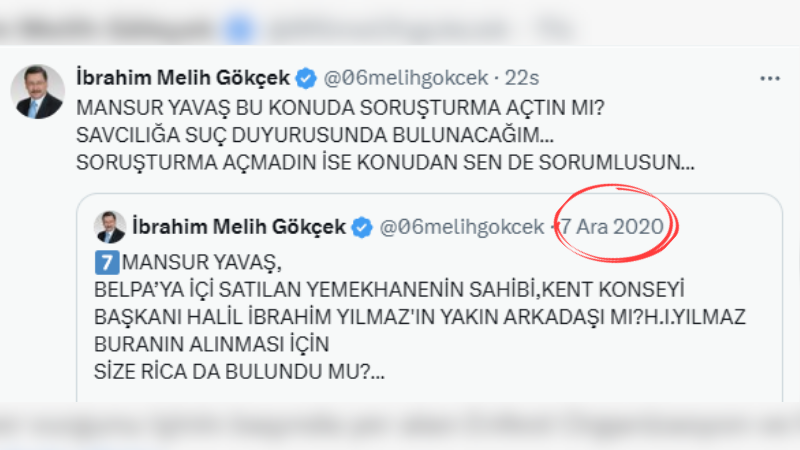Click the 22s timestamp of the tweet
Viewport: 800px width, 450px height.
tap(523, 77)
